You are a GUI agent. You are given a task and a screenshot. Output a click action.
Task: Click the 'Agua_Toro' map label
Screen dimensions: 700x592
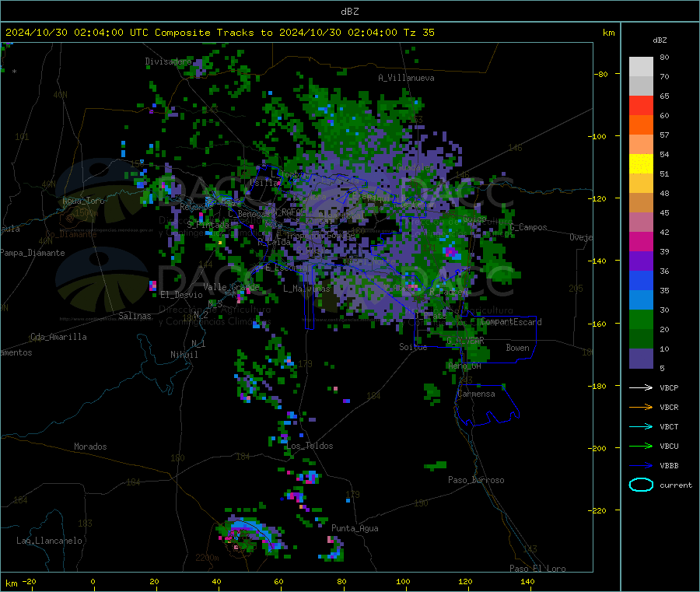click(83, 201)
